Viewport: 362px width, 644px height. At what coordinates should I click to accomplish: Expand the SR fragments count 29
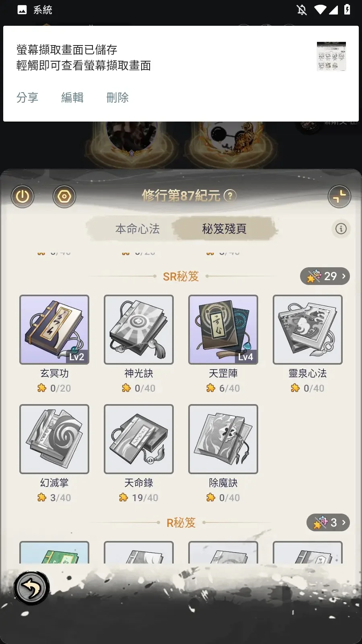tap(325, 276)
